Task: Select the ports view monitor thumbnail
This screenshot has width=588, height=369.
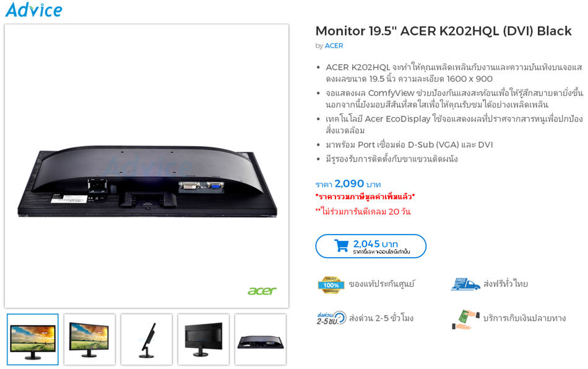Action: point(261,339)
